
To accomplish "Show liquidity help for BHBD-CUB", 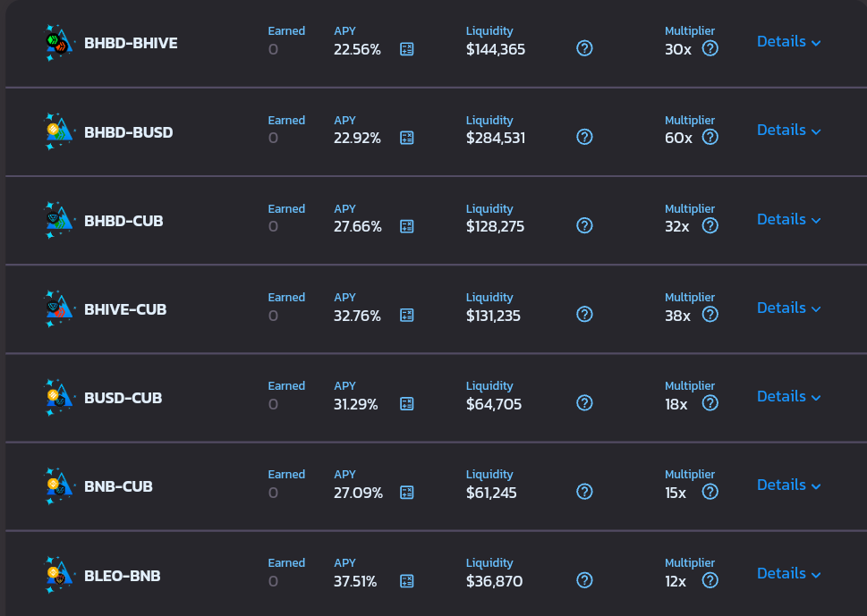I will click(584, 225).
